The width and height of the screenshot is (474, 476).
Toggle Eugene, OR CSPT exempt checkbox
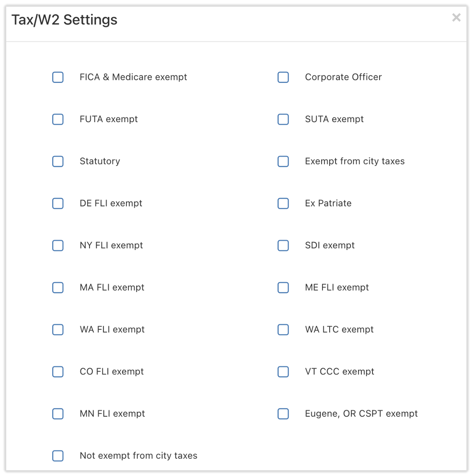point(283,414)
